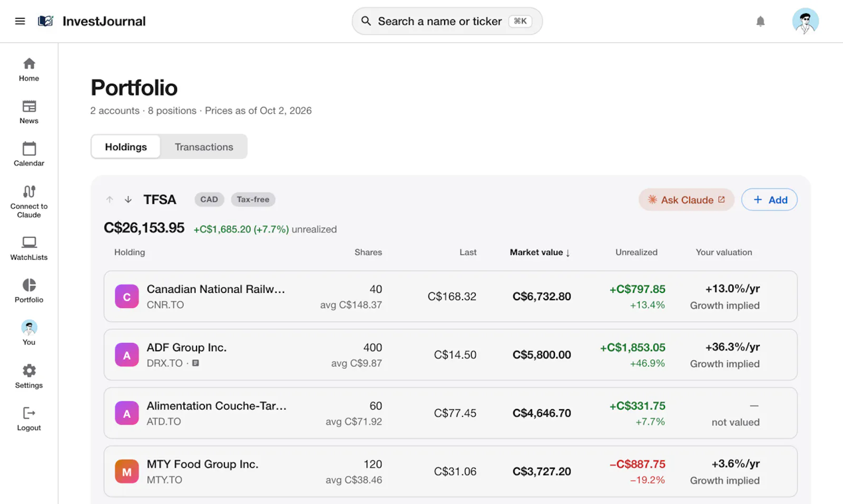Click Add button for TFSA
The width and height of the screenshot is (843, 504).
pos(769,200)
